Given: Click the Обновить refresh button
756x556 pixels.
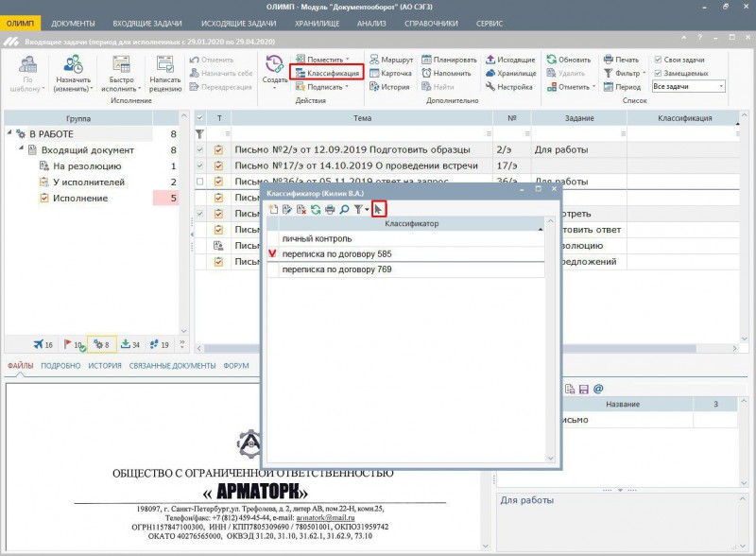Looking at the screenshot, I should [x=569, y=60].
